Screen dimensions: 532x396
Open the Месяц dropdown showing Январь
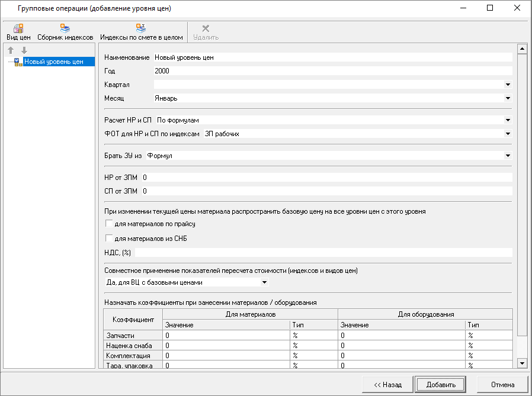tap(508, 98)
